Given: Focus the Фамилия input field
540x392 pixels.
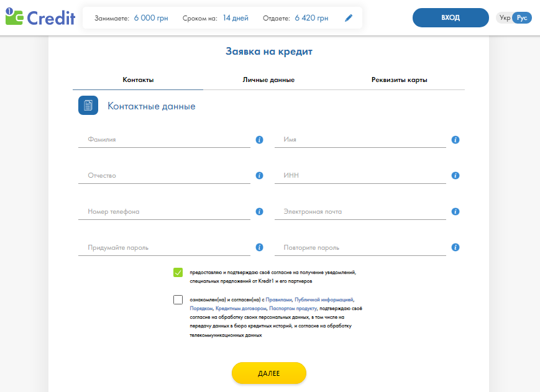Looking at the screenshot, I should [164, 140].
